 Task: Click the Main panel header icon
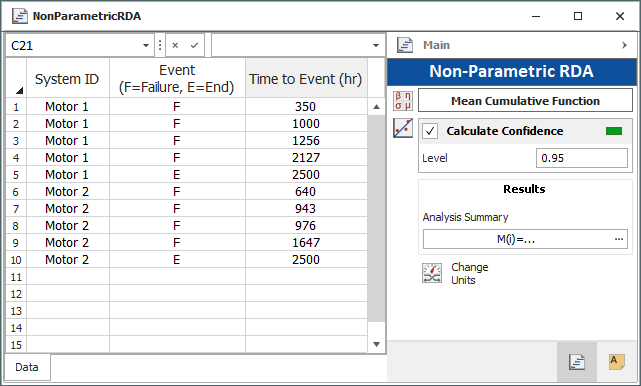tap(405, 45)
